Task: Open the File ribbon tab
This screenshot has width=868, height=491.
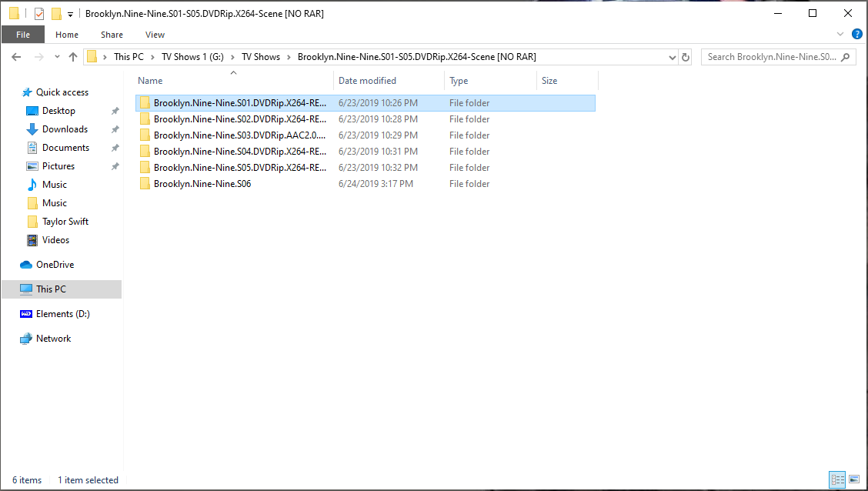Action: [x=22, y=35]
